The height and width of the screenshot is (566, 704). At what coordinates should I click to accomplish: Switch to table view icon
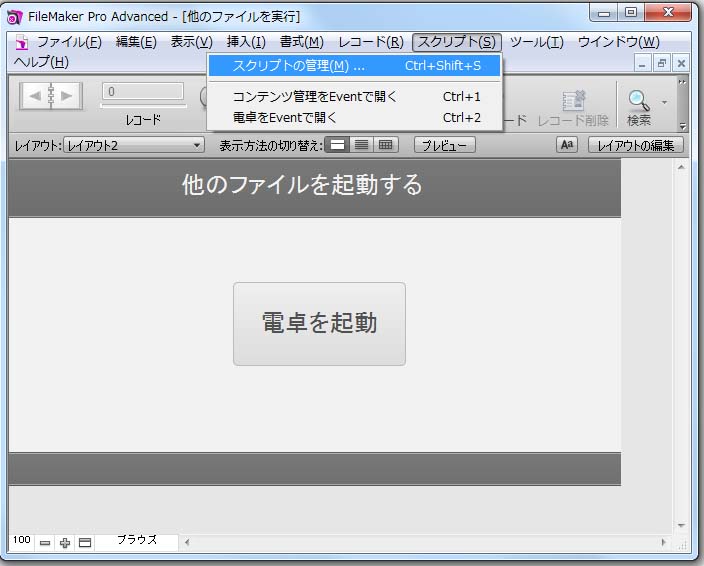click(x=386, y=145)
